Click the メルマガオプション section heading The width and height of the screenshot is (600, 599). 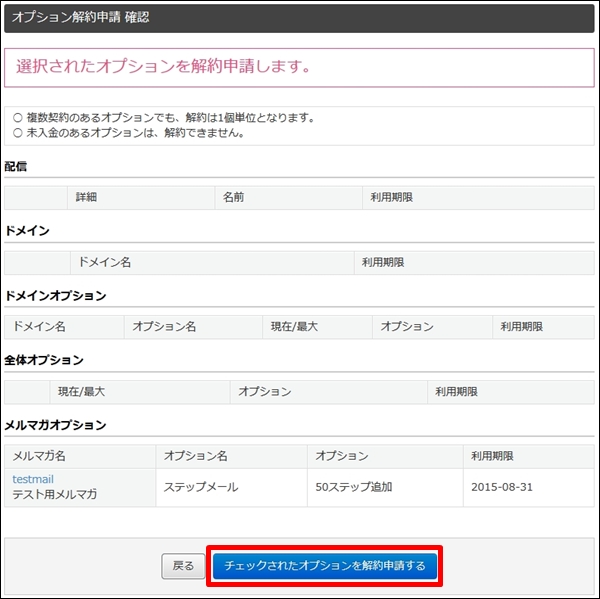(55, 425)
